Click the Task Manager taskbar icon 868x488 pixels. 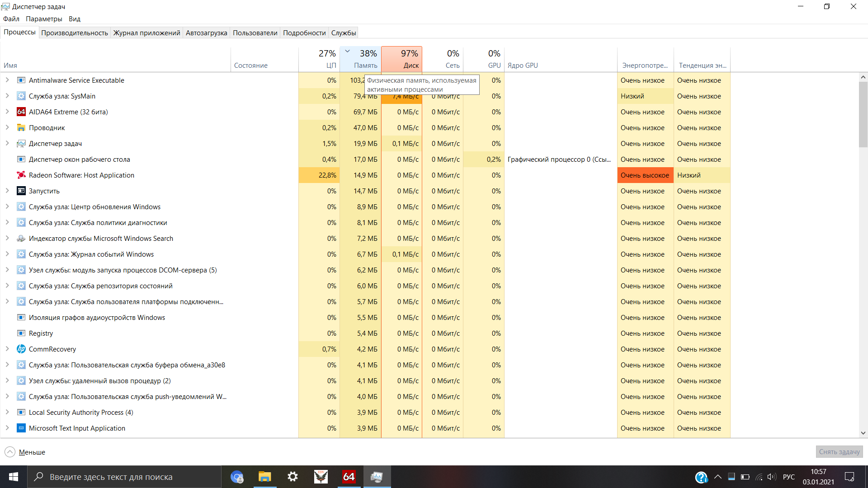tap(377, 477)
